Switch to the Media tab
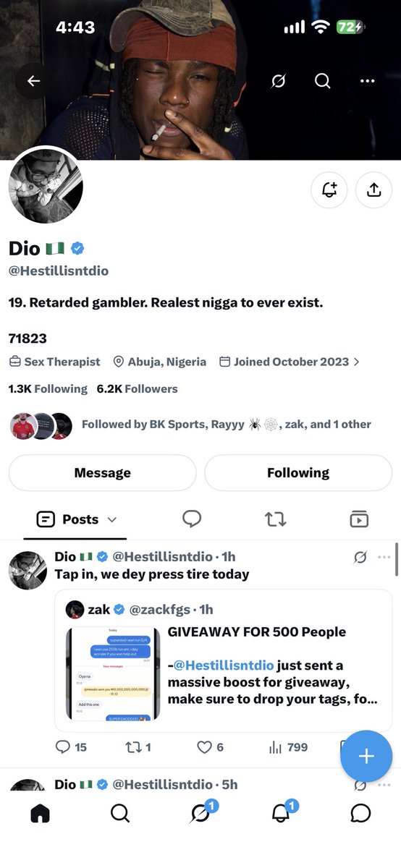This screenshot has width=401, height=868. [359, 519]
